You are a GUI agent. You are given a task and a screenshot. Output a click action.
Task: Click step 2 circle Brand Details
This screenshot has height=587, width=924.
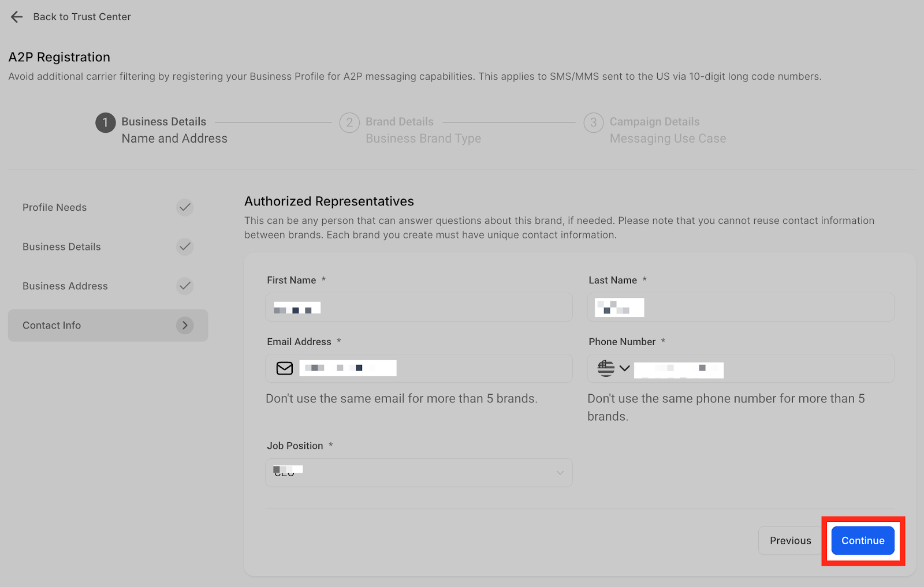(x=349, y=122)
